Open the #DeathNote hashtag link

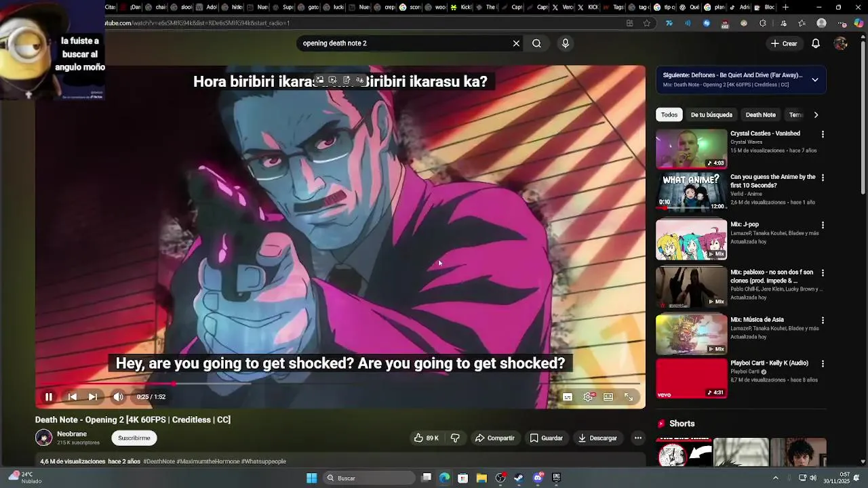tap(159, 462)
